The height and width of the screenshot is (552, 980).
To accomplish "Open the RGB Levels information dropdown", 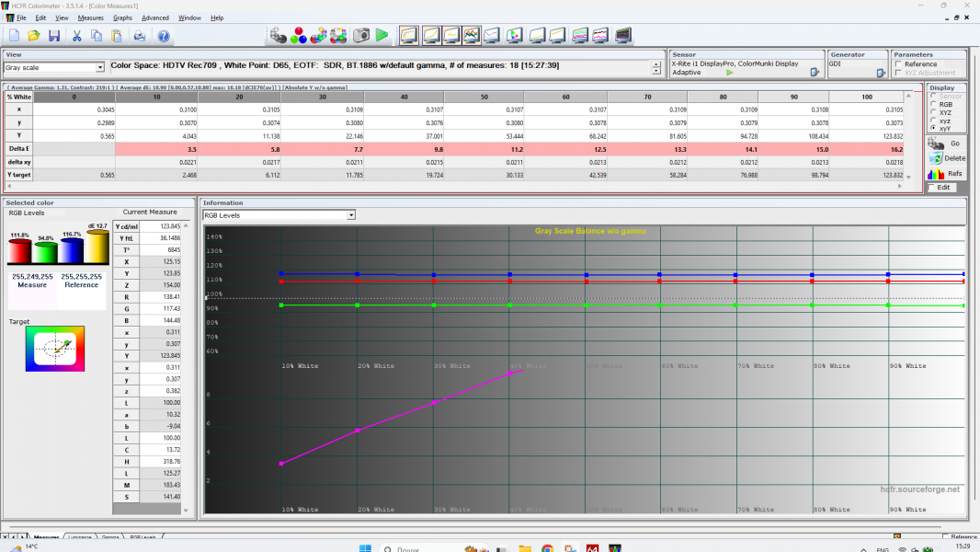I will 350,215.
